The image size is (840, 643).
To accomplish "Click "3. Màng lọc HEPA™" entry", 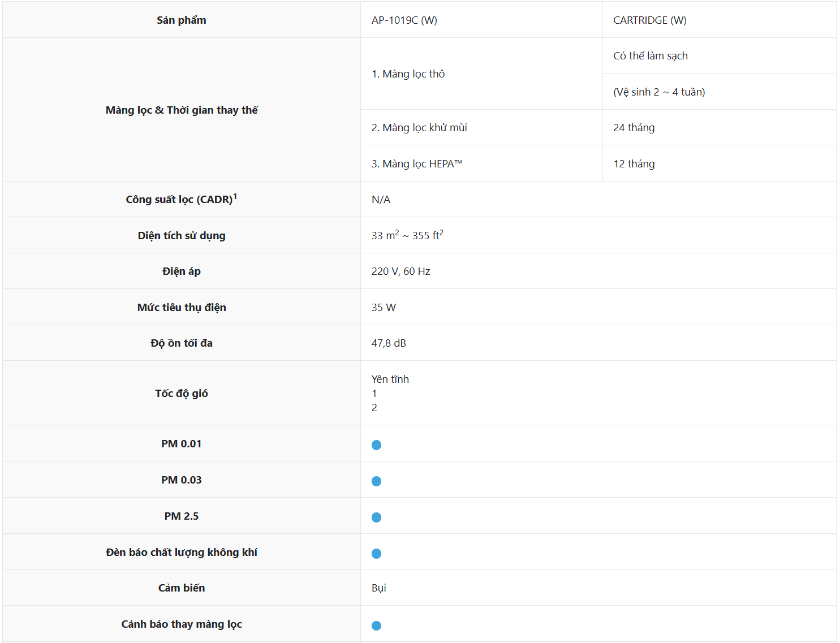I will pos(416,164).
